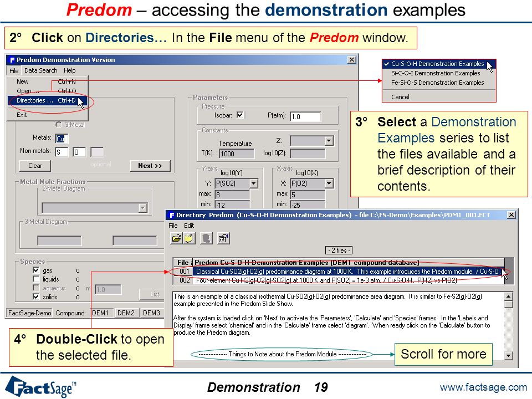This screenshot has width=532, height=399.
Task: Open the File menu in Predom window
Action: [14, 70]
